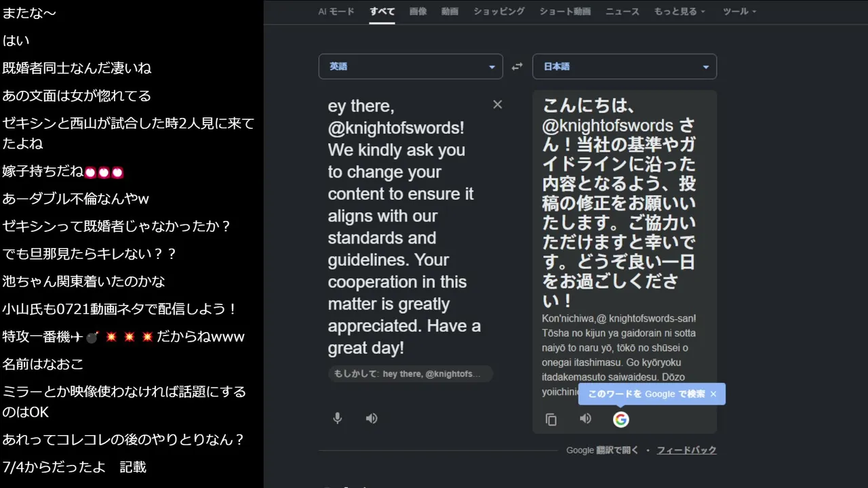Screen dimensions: 868x488
Task: Start voice input with microphone icon
Action: tap(337, 418)
